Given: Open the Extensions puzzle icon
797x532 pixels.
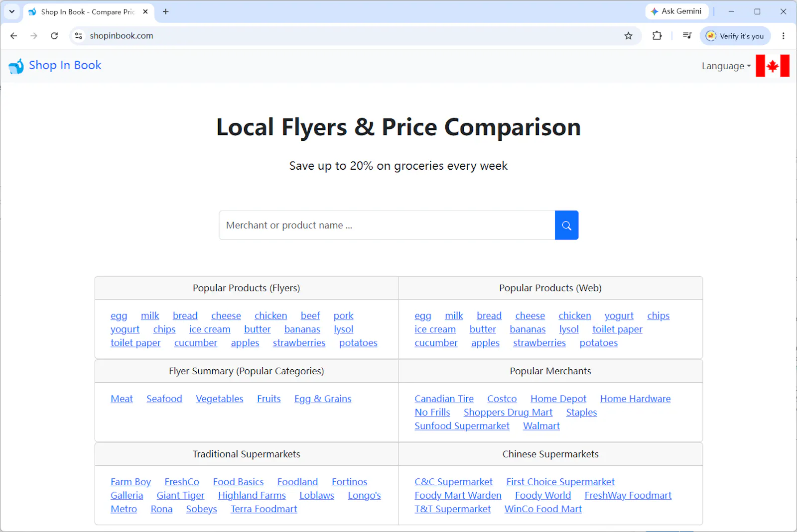Looking at the screenshot, I should pyautogui.click(x=657, y=36).
